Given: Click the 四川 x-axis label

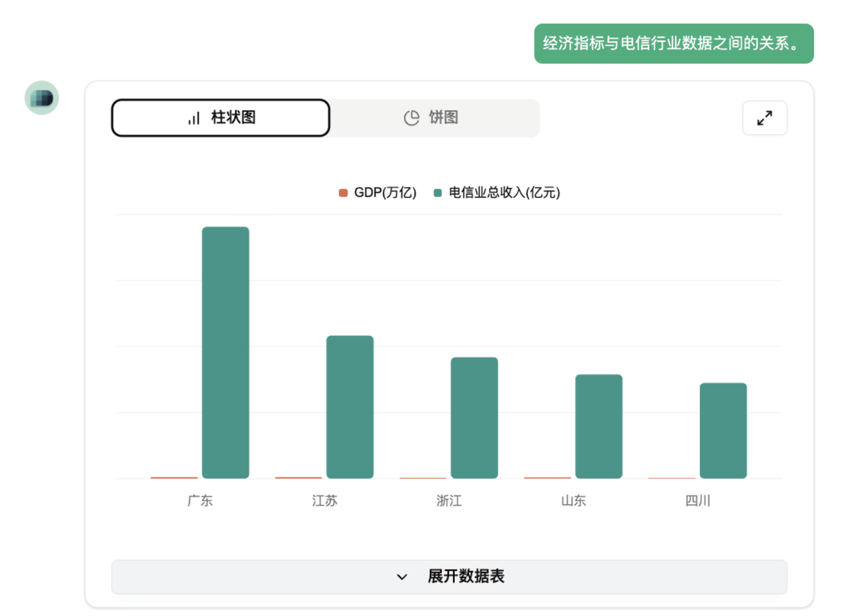Looking at the screenshot, I should [x=698, y=501].
